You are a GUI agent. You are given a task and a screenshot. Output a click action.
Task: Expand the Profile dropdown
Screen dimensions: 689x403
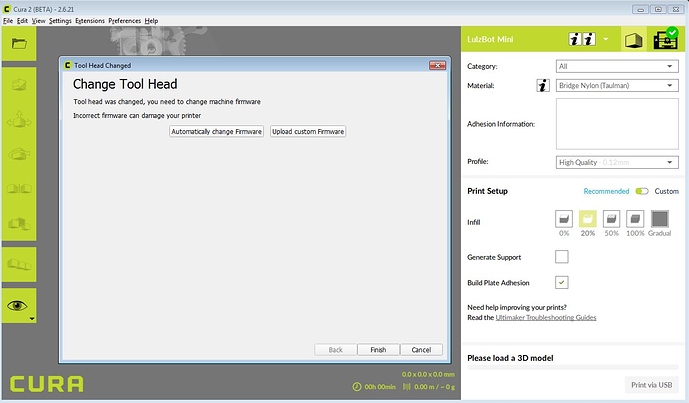(617, 162)
